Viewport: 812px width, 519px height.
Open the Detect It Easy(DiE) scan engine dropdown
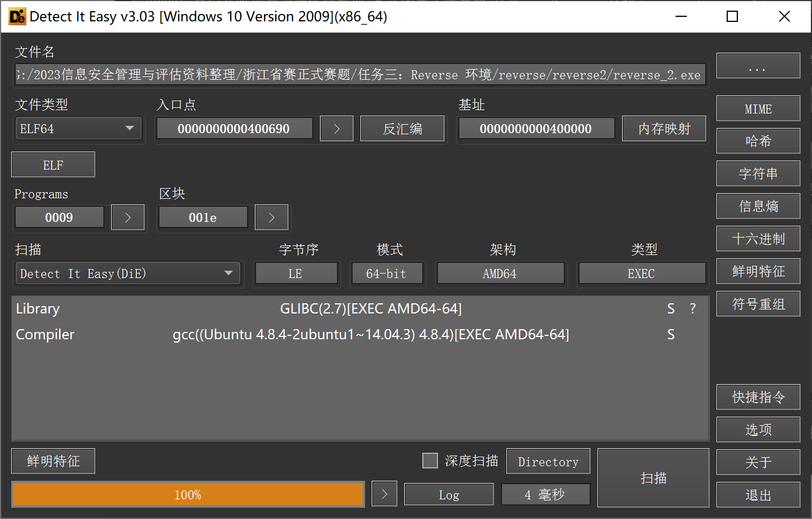click(x=128, y=274)
